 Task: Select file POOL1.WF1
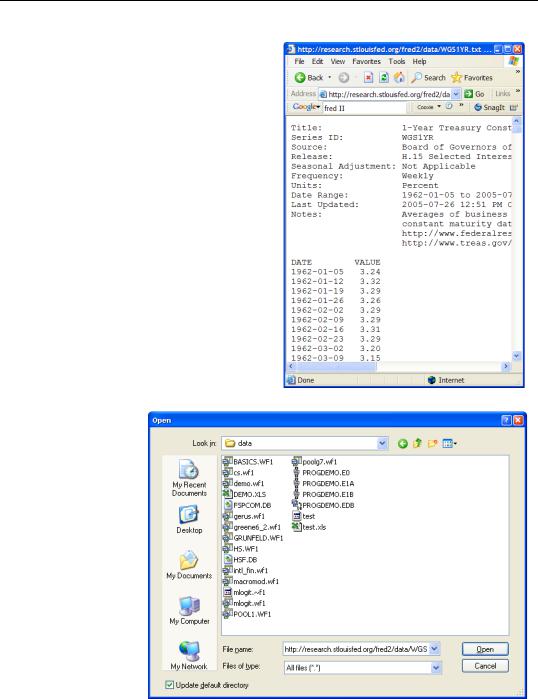point(247,614)
